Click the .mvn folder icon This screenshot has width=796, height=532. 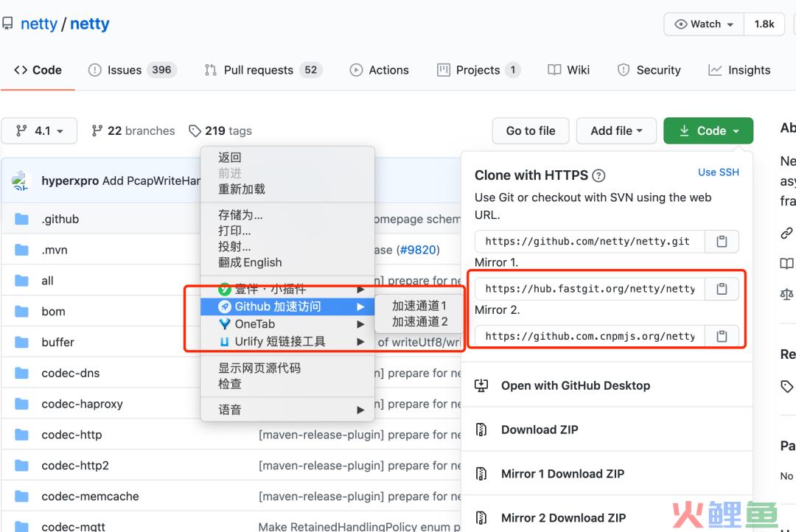click(21, 250)
